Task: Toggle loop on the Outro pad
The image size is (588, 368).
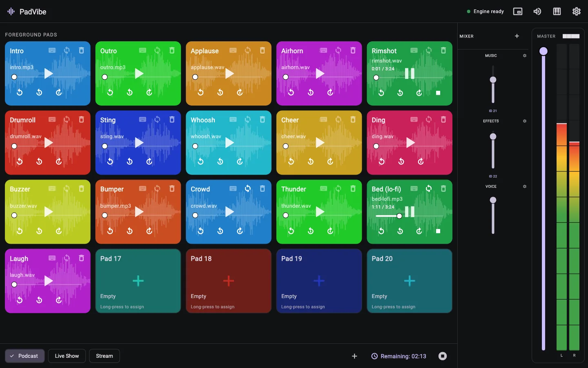Action: [x=157, y=50]
